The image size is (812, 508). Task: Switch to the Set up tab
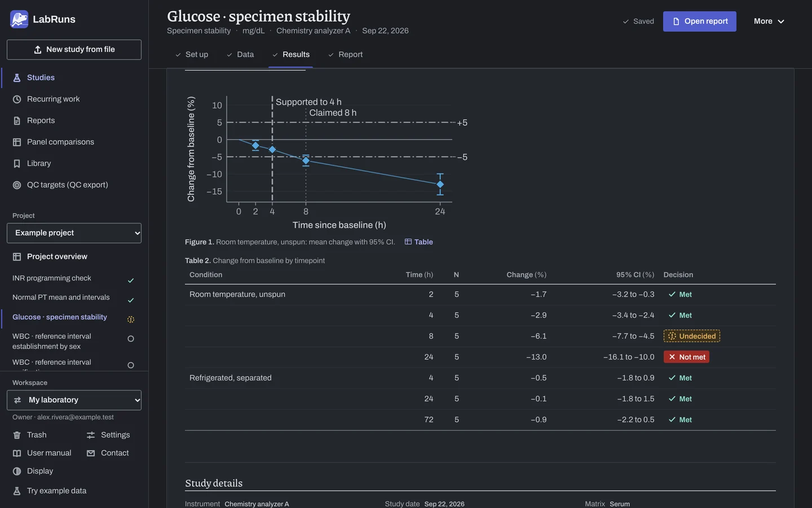click(192, 55)
